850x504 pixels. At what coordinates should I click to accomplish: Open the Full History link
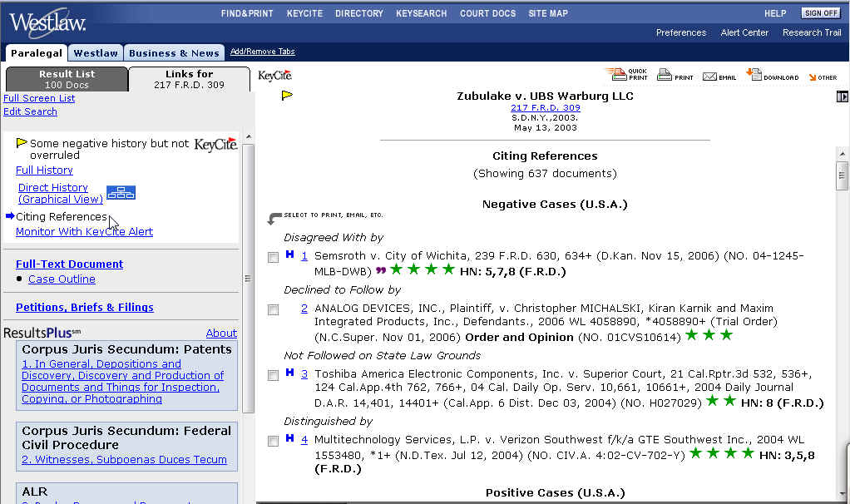coord(44,170)
